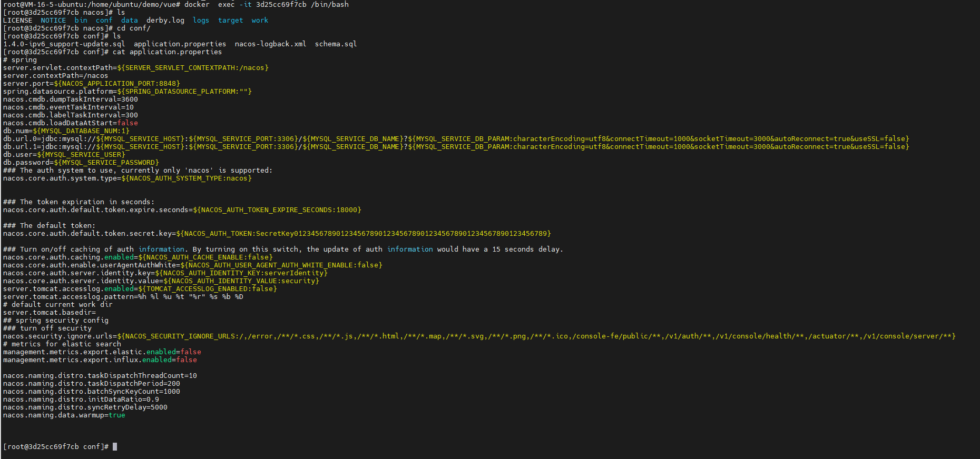Screen dimensions: 980x459
Task: Click the 'metrics.export.elastic.enabled=false' line
Action: click(x=102, y=352)
